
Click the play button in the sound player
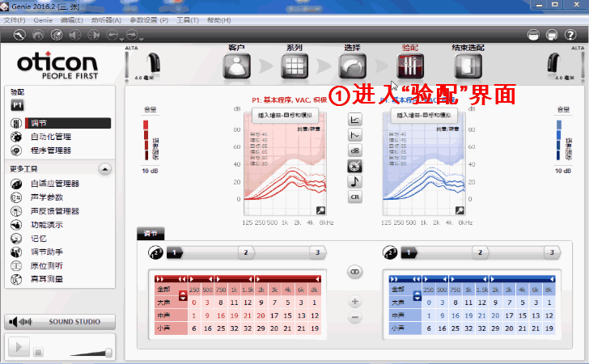[x=19, y=347]
